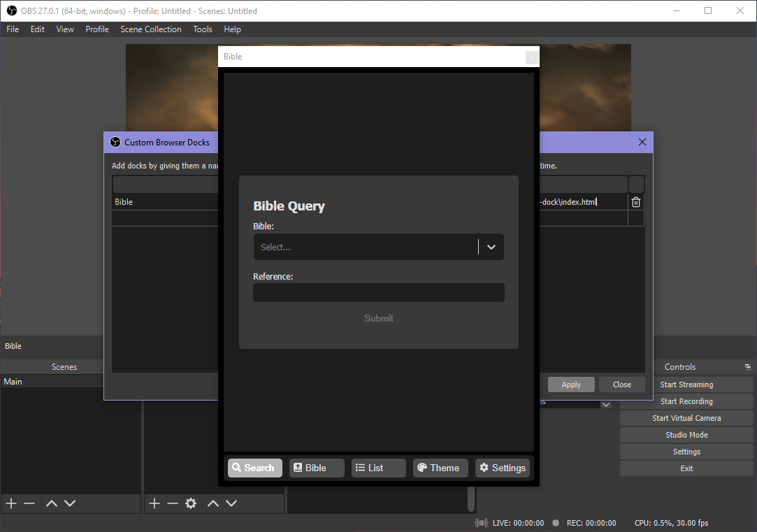Open Settings in the Bible dock toolbar

click(503, 468)
